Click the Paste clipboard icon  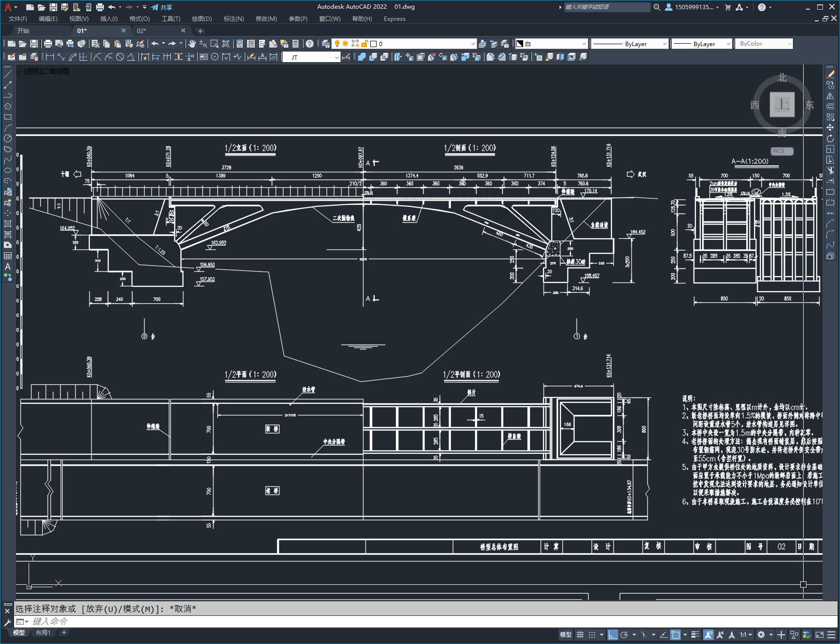[118, 44]
